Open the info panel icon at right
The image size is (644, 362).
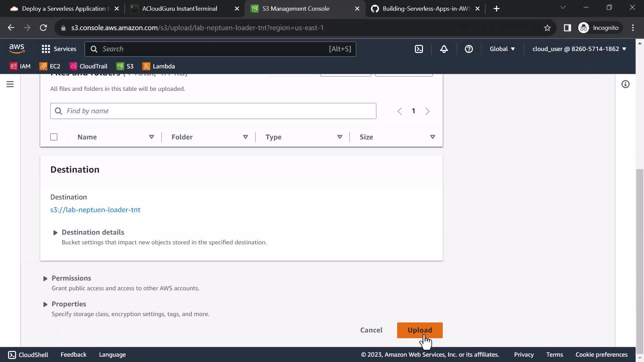(x=625, y=84)
